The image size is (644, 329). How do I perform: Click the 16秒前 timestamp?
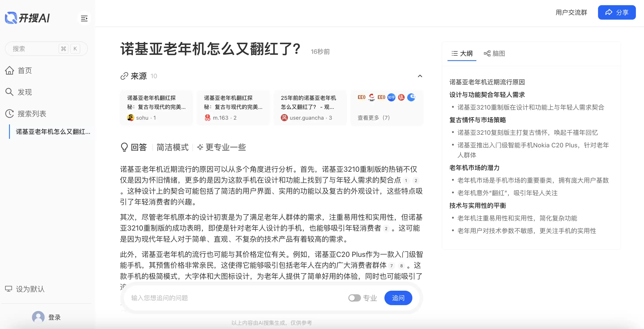[x=320, y=52]
